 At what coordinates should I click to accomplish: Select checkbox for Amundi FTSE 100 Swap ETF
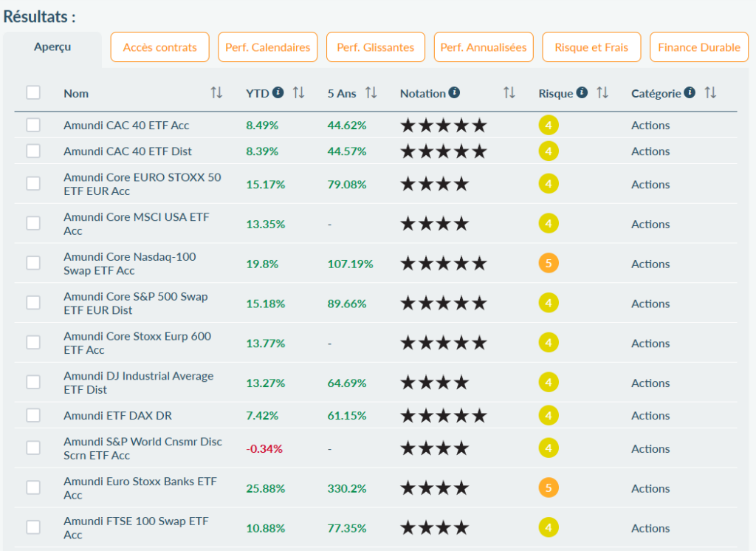[x=33, y=527]
